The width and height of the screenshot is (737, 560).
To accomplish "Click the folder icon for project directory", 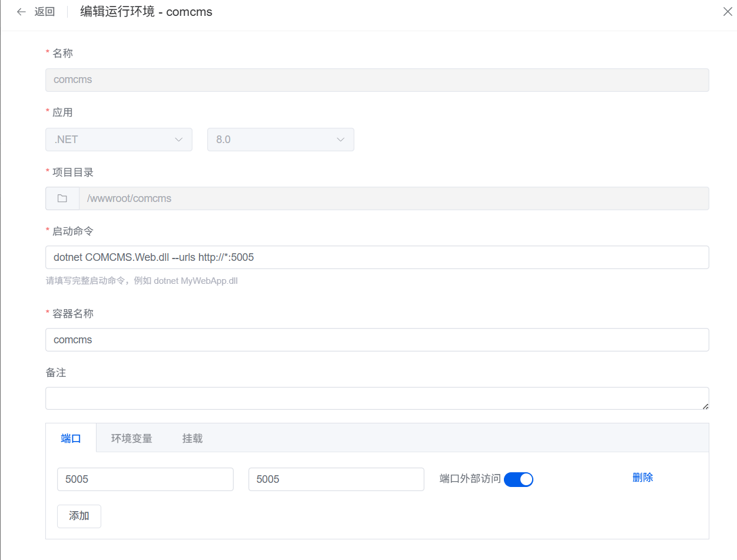I will coord(62,198).
